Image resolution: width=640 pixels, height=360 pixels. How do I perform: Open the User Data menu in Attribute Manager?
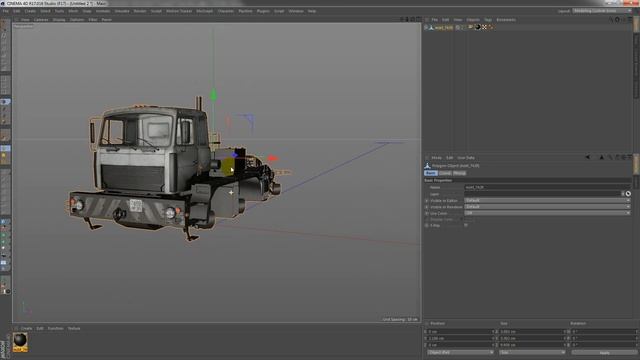point(466,158)
